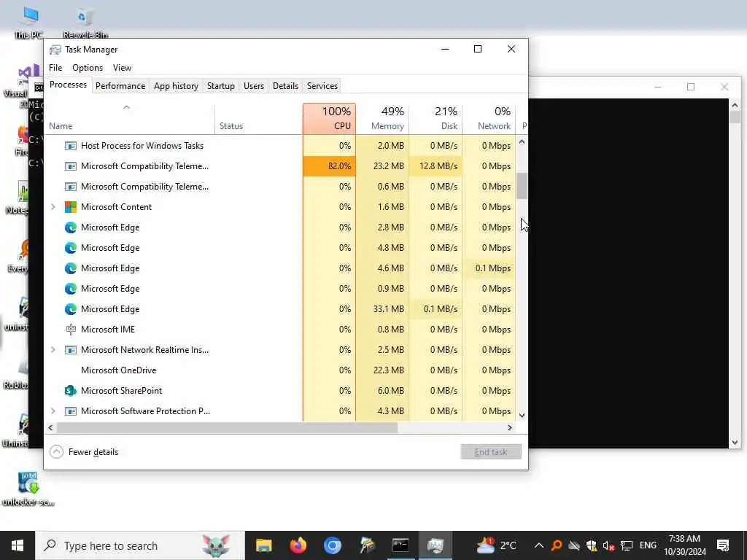Switch to the Services tab

322,86
